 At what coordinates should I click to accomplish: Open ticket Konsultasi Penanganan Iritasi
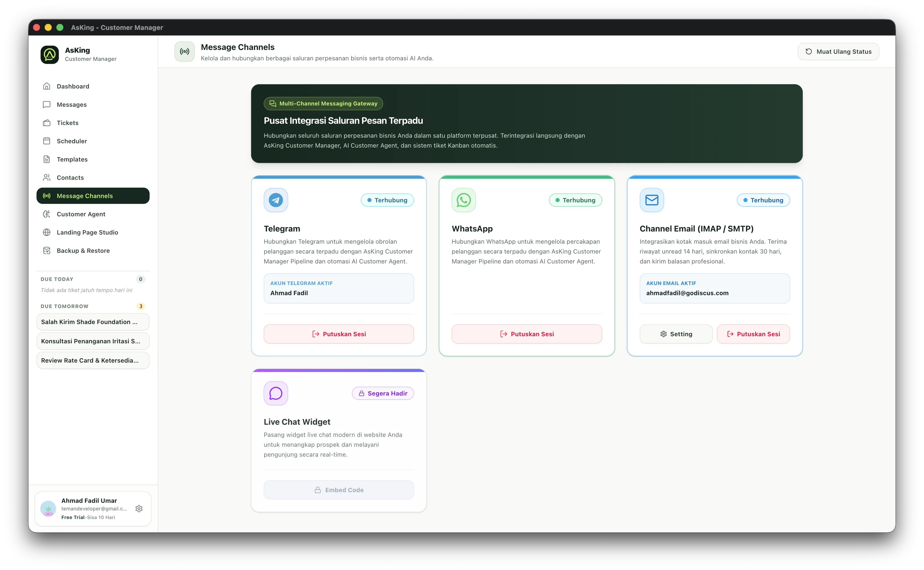pos(93,341)
